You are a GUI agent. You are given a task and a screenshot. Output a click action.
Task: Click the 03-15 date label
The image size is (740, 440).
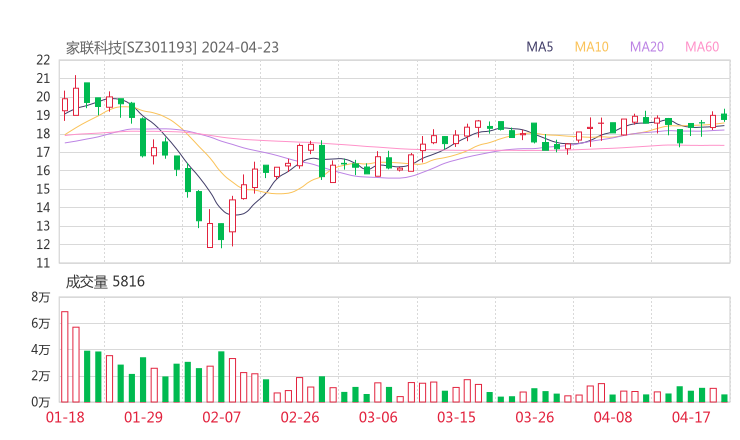(456, 417)
